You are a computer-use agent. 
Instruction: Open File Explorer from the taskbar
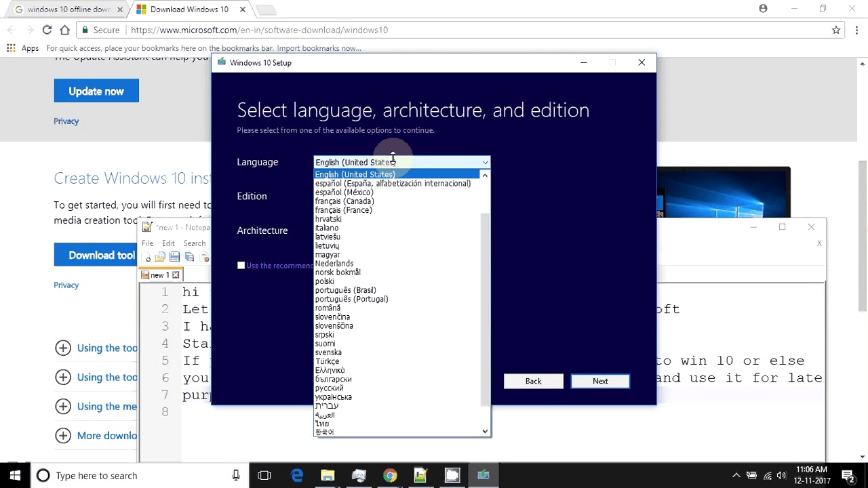click(x=328, y=475)
